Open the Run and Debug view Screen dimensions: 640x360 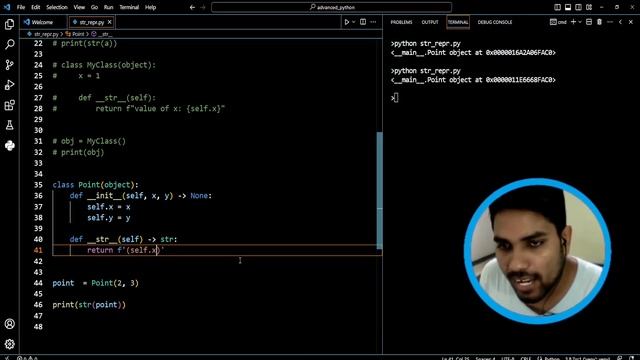[9, 85]
